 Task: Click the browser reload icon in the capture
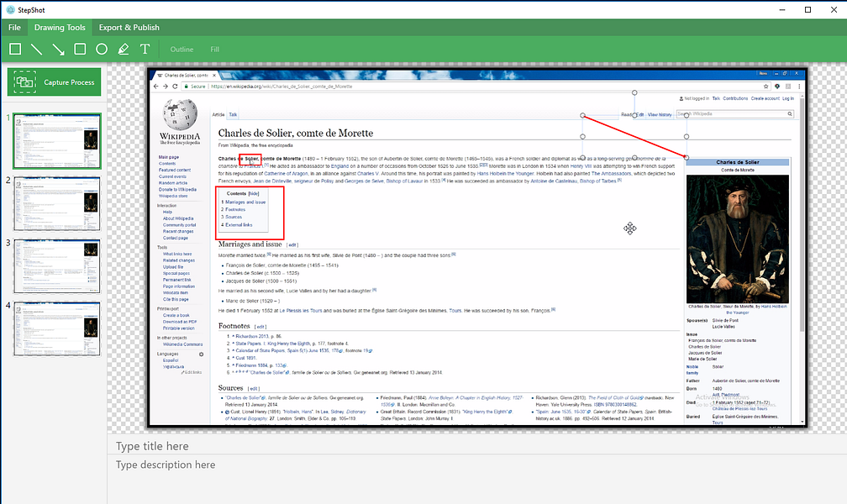tap(175, 87)
